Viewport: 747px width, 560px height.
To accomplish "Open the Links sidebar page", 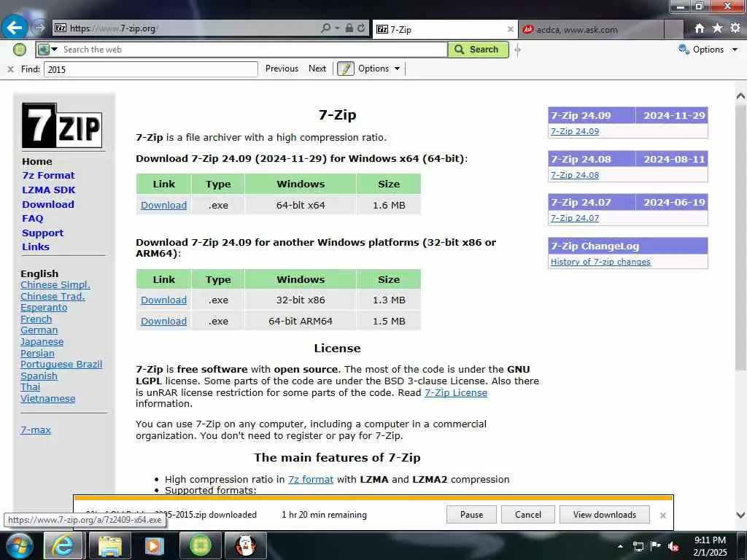I will [x=36, y=246].
